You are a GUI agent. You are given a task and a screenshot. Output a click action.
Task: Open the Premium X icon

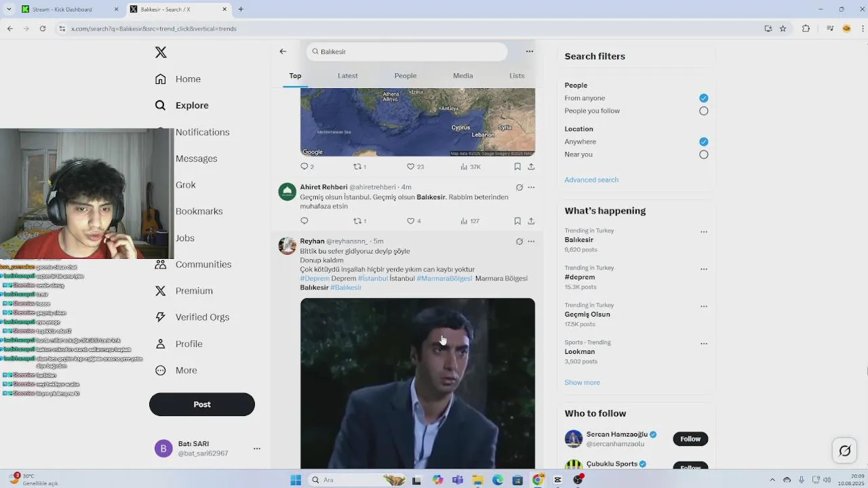point(161,291)
